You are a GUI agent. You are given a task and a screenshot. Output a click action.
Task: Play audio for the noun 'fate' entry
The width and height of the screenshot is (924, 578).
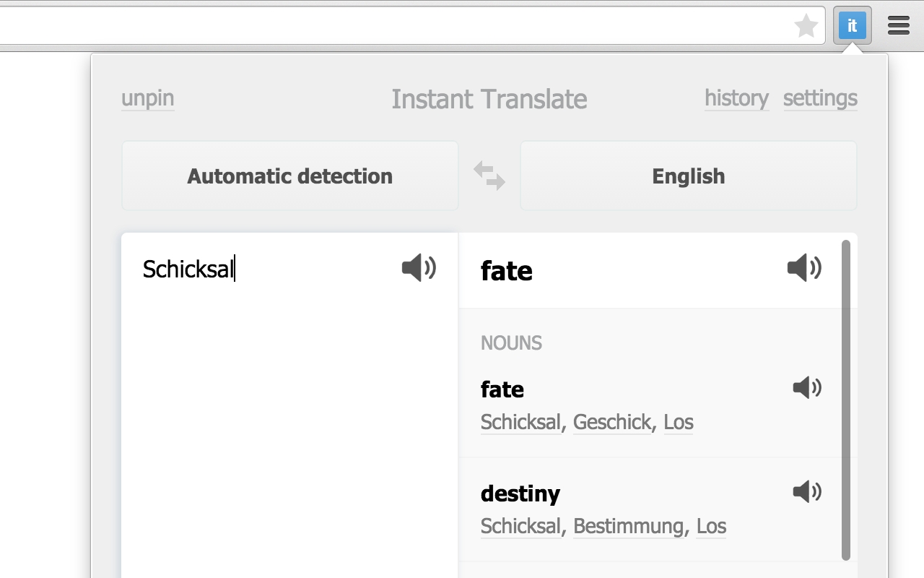[x=807, y=388]
